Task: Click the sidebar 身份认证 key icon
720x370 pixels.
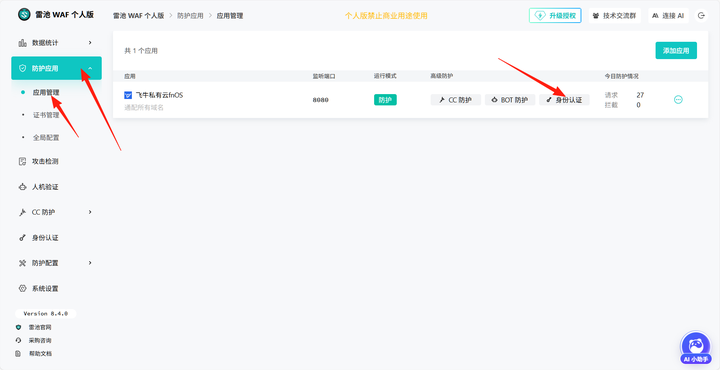Action: point(22,238)
